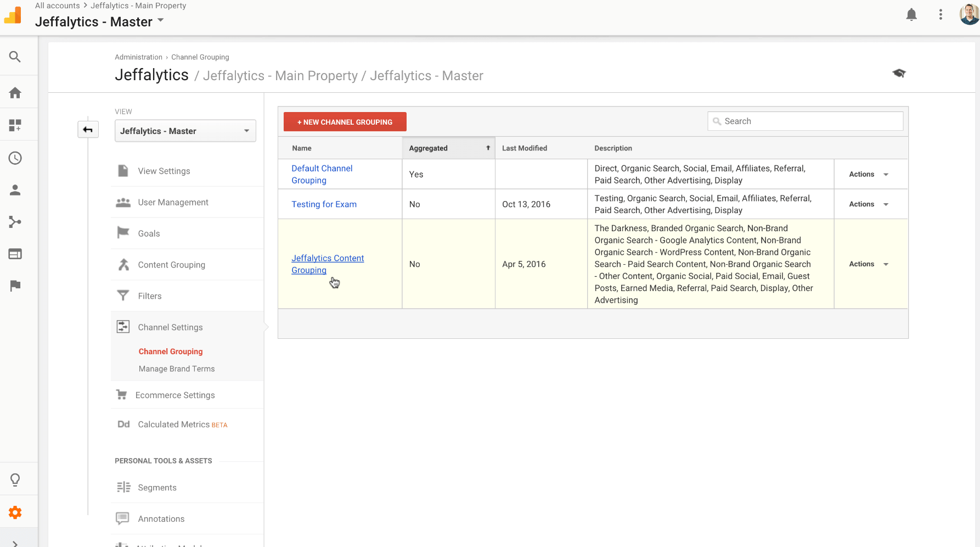Open Conversions flag icon in sidebar
Viewport: 980px width, 547px height.
tap(15, 286)
